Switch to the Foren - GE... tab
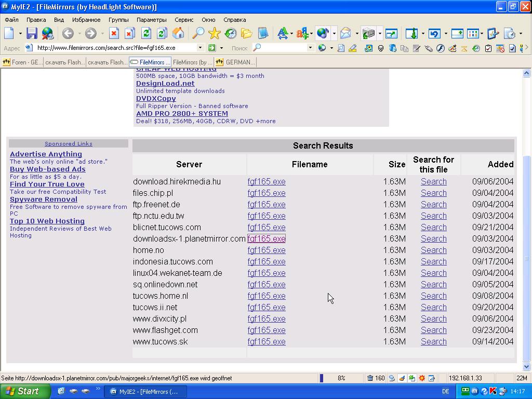The width and height of the screenshot is (532, 399). (x=22, y=62)
